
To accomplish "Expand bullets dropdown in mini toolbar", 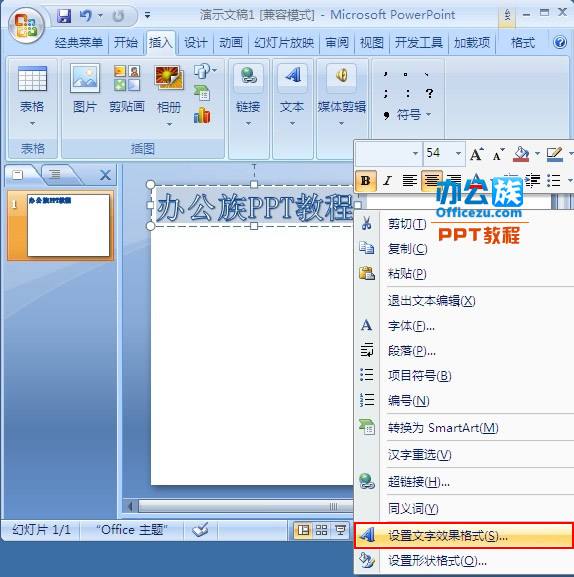I will coord(570,181).
